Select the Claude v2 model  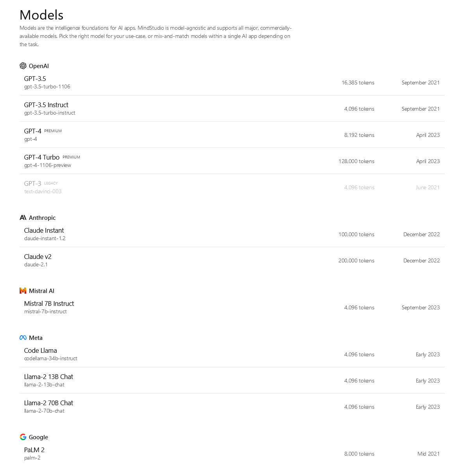(x=232, y=260)
